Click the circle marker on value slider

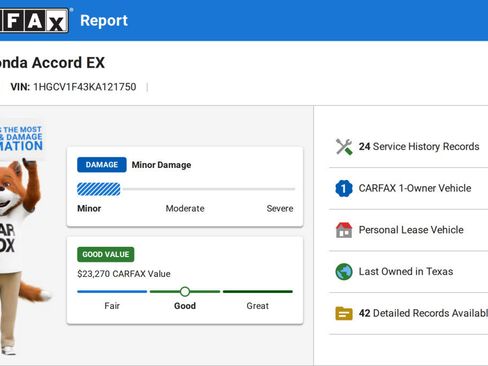pyautogui.click(x=185, y=292)
